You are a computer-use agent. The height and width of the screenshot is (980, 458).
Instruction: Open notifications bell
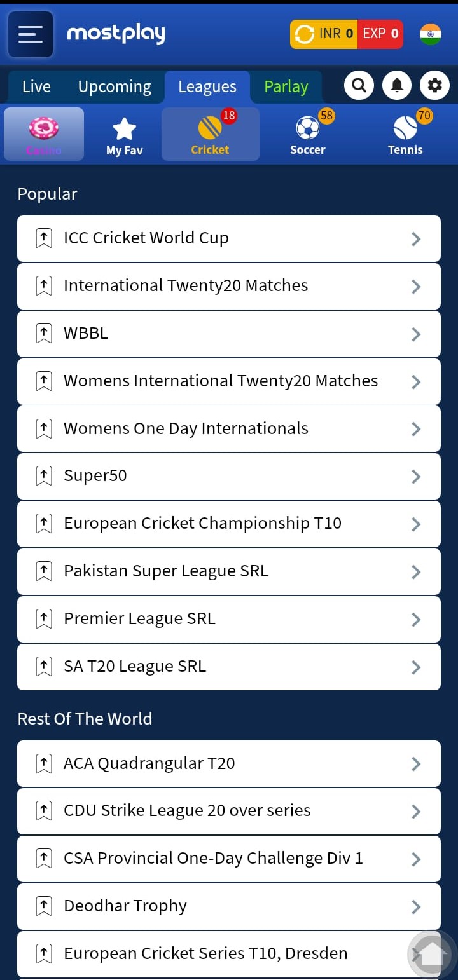click(397, 85)
